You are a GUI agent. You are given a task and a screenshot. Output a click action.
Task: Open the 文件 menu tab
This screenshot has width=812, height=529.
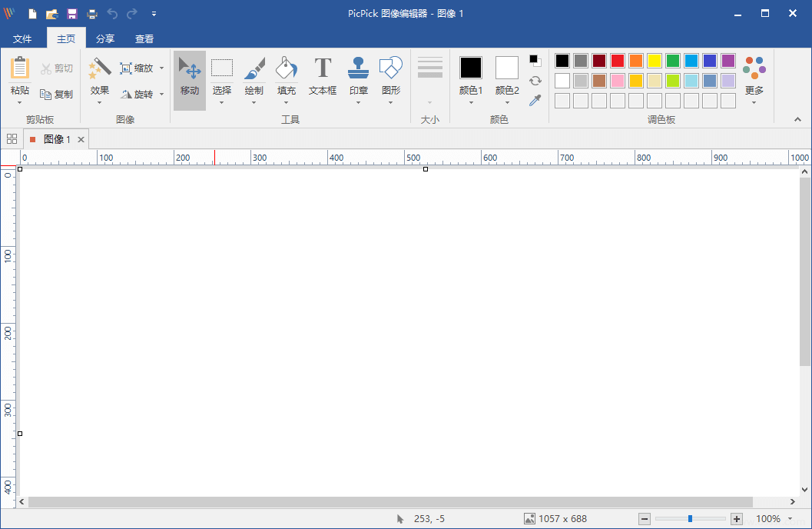tap(22, 39)
